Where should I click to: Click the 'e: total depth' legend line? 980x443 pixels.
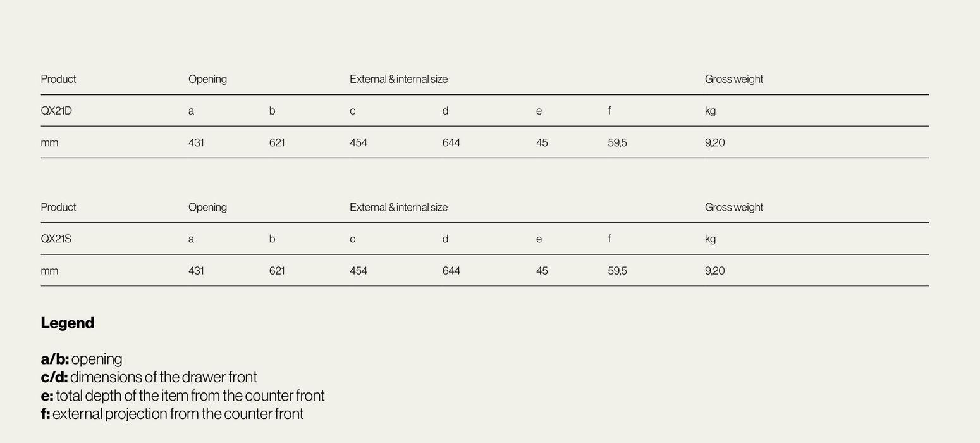(182, 396)
